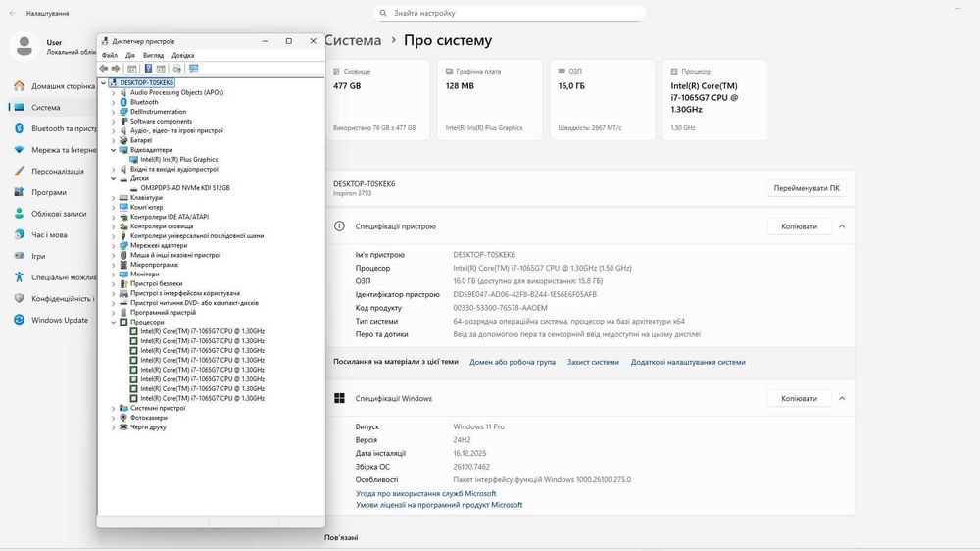Viewport: 980px width, 551px height.
Task: Click the Облікові записи person icon
Action: (x=20, y=214)
